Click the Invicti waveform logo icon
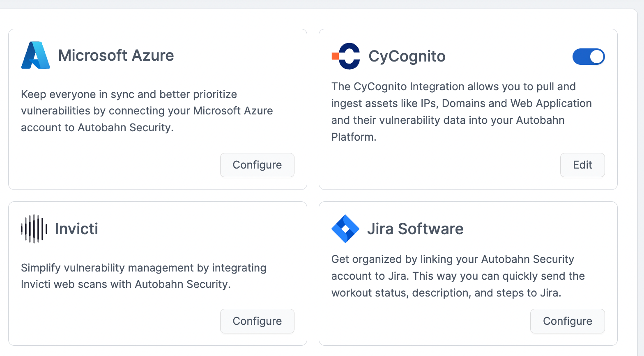Viewport: 644px width, 356px height. pos(34,229)
